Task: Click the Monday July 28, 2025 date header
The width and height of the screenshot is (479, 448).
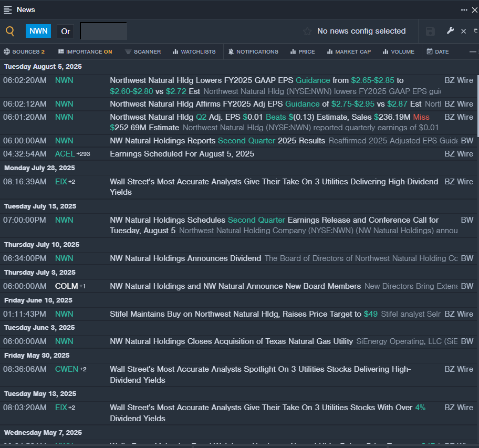Action: [40, 168]
